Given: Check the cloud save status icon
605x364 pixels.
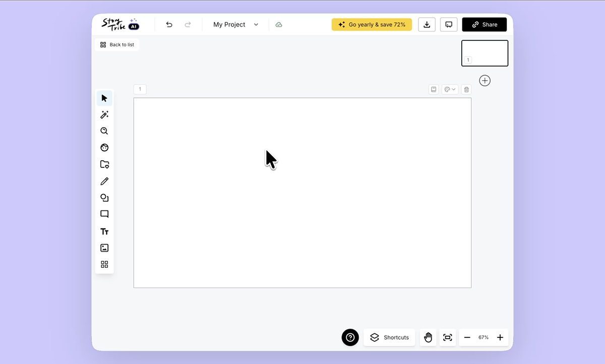Looking at the screenshot, I should [279, 24].
